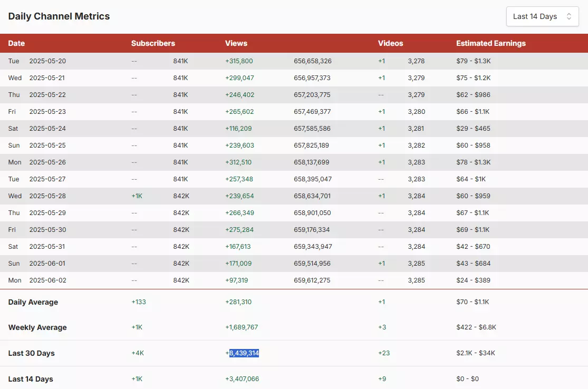Image resolution: width=588 pixels, height=389 pixels.
Task: Click the +4K subscribers in last 30 days
Action: (138, 353)
